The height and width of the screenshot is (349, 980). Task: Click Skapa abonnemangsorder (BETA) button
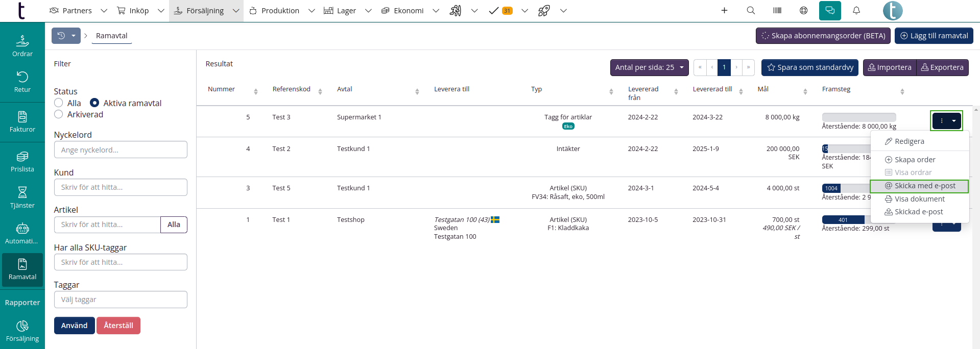[x=823, y=36]
